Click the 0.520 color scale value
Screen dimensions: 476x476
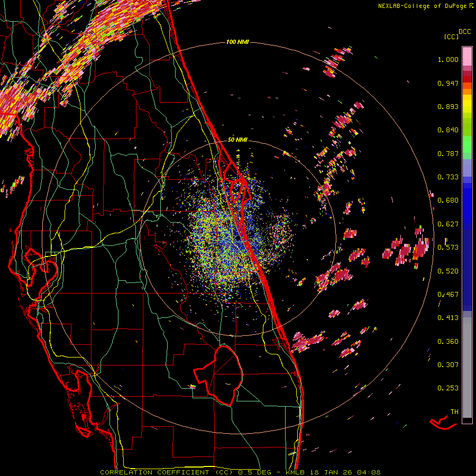point(448,271)
